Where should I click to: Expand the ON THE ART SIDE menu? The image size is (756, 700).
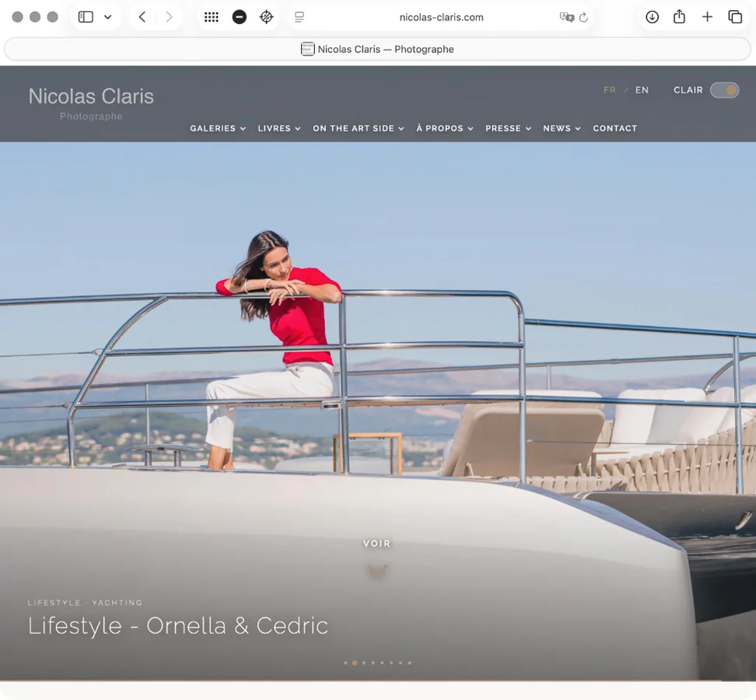[359, 128]
